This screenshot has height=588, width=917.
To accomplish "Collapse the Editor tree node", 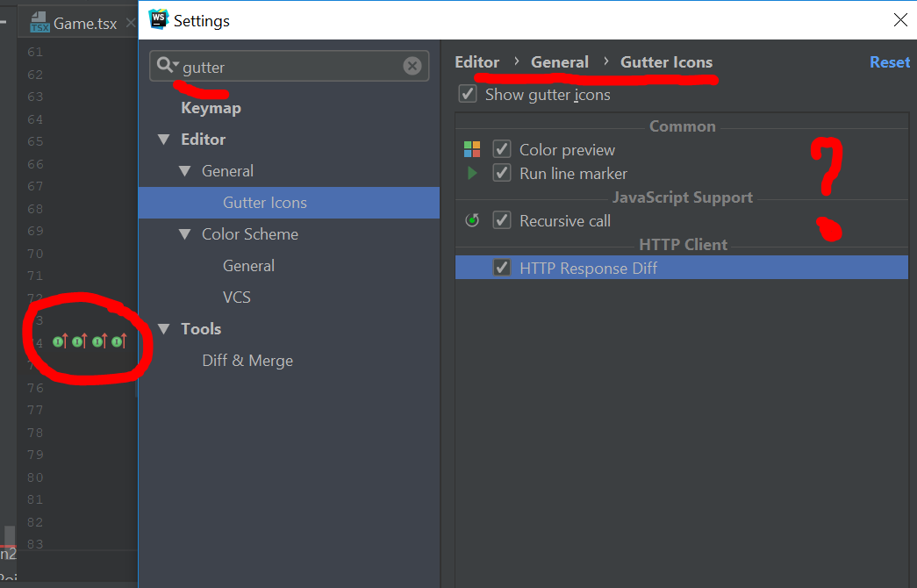I will coord(163,139).
